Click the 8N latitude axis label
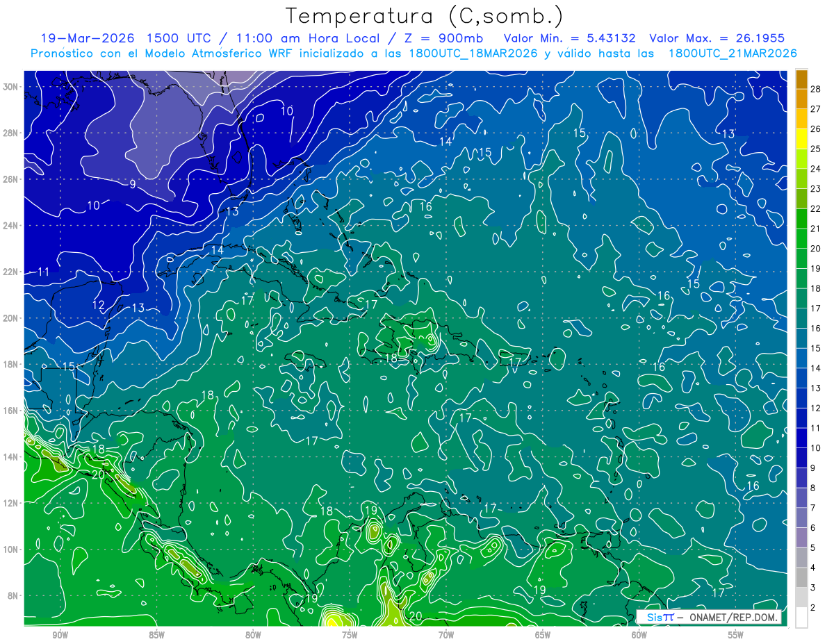Viewport: 834px width, 644px height. coord(13,595)
